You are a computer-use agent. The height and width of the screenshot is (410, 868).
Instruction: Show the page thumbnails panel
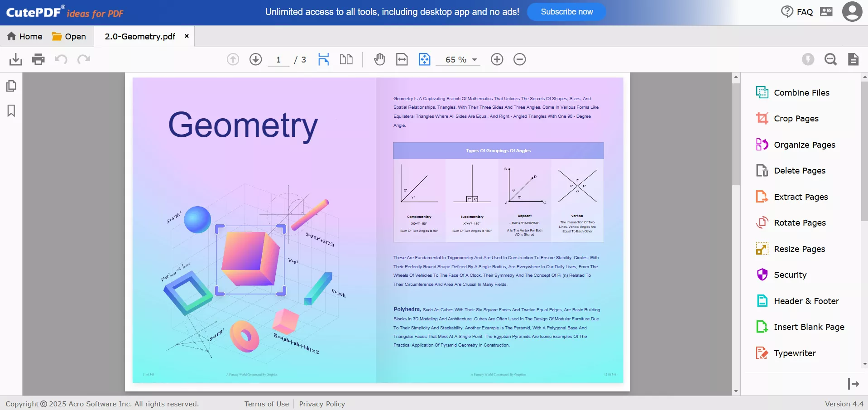[x=11, y=86]
